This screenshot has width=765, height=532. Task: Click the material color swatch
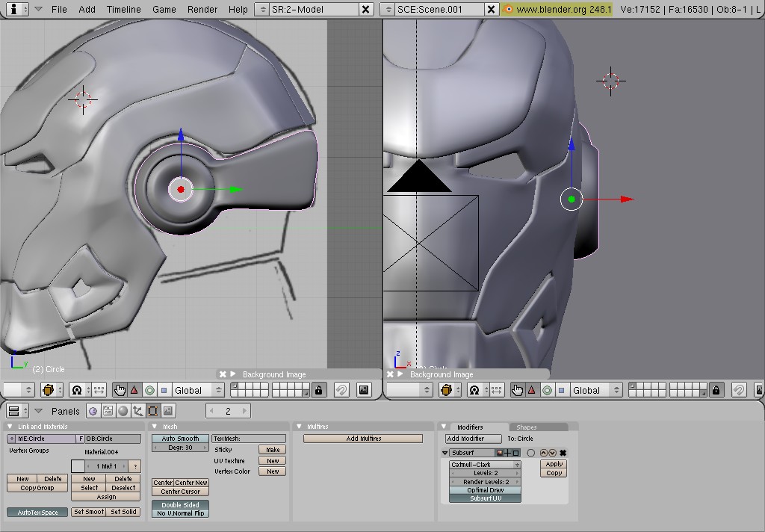[78, 466]
